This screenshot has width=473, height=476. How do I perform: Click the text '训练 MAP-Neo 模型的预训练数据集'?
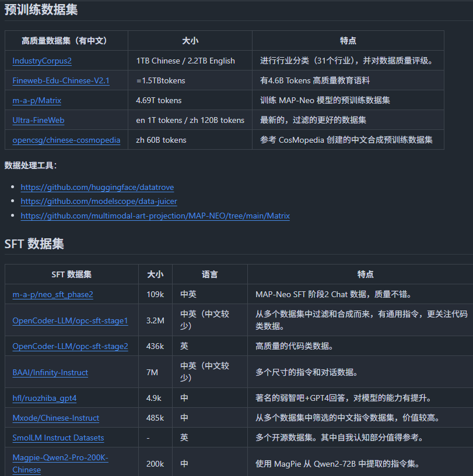coord(325,100)
